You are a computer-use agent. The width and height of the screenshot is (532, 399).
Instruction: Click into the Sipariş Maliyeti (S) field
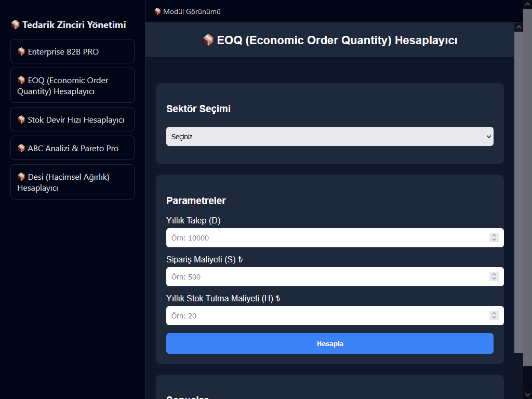coord(327,277)
